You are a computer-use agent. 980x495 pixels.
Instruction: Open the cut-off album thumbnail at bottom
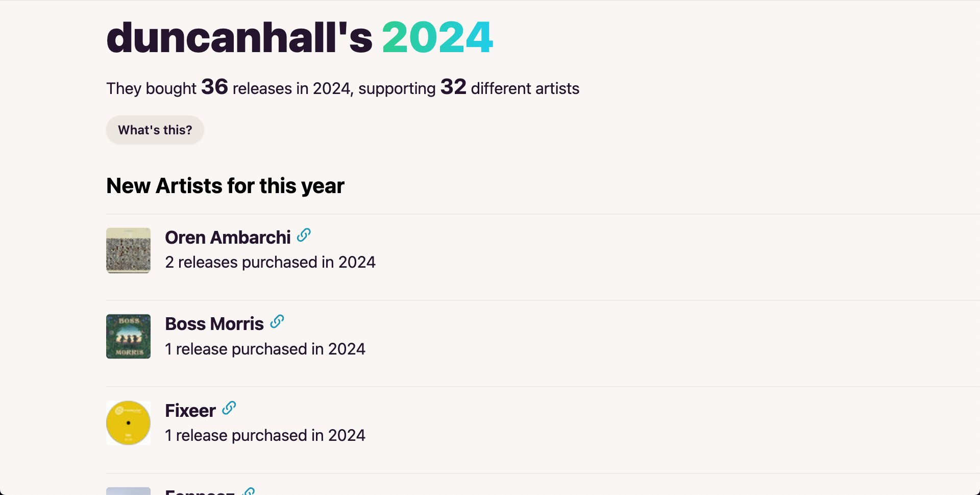(x=128, y=491)
